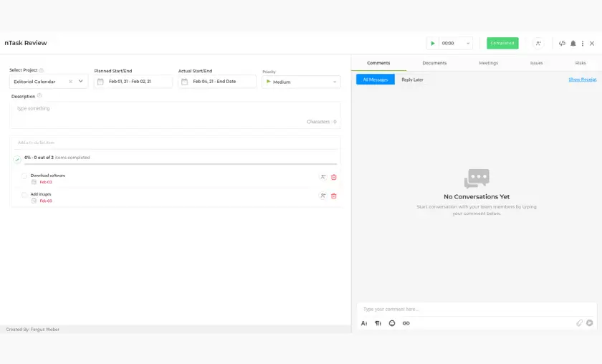Image resolution: width=602 pixels, height=364 pixels.
Task: Switch to the Documents tab
Action: pyautogui.click(x=434, y=63)
